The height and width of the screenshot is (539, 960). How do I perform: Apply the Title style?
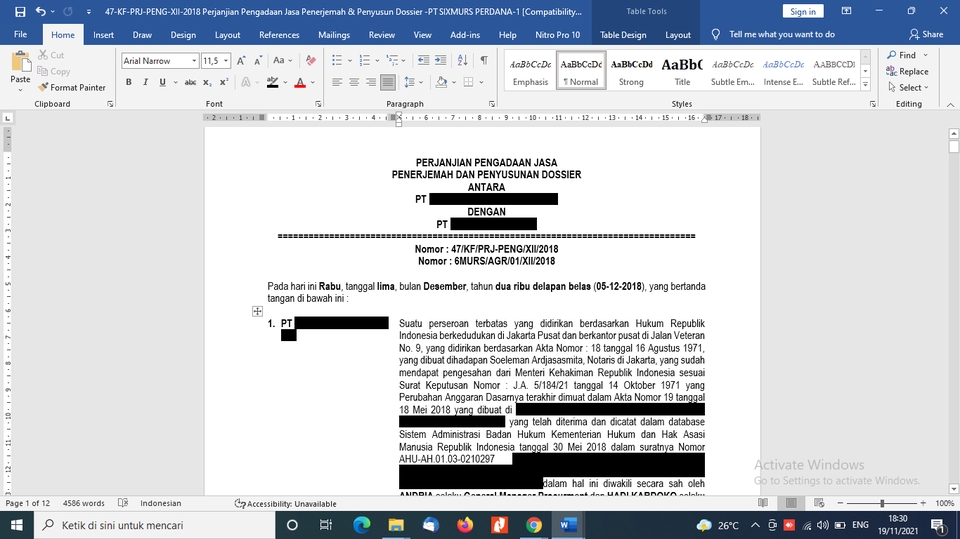click(x=682, y=71)
